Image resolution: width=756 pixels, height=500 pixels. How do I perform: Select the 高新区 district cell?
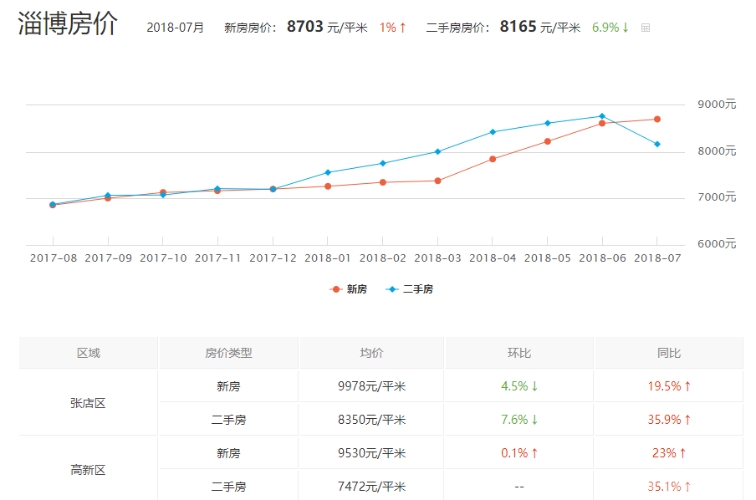(88, 469)
